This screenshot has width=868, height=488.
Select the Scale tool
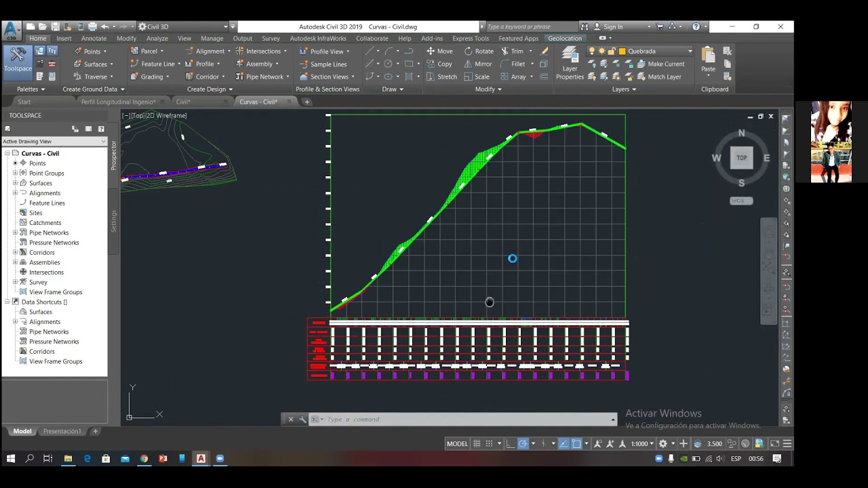pos(477,77)
